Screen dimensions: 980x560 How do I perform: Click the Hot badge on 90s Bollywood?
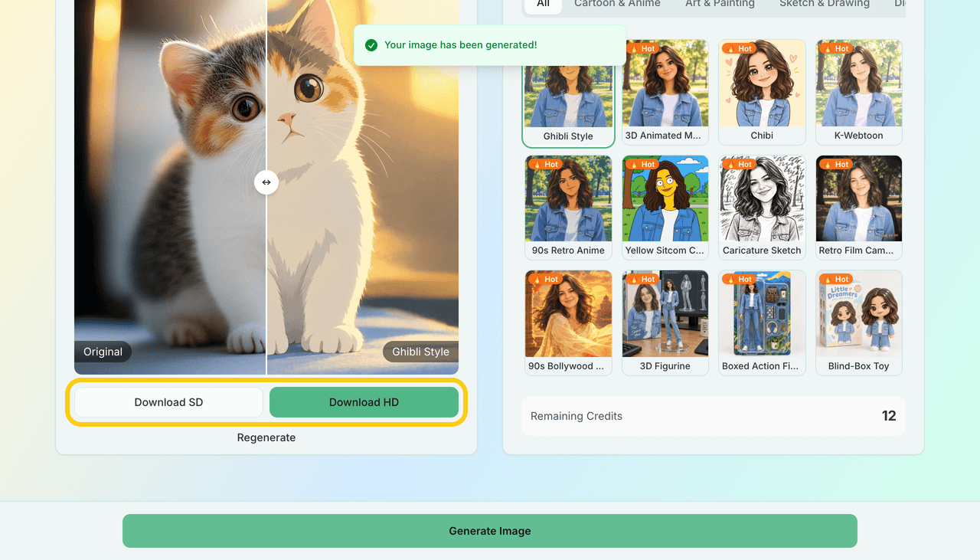(x=545, y=279)
